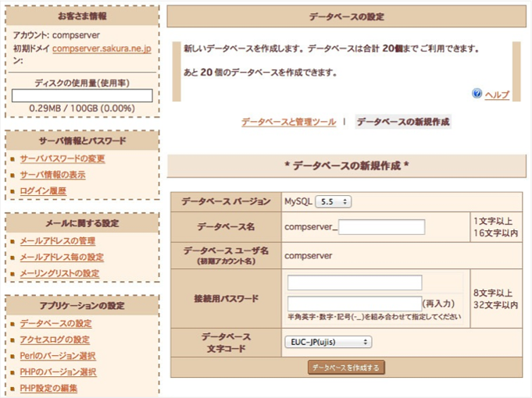Viewport: 532px width, 398px height.
Task: Click the メールに関する設定 section header
Action: point(82,223)
